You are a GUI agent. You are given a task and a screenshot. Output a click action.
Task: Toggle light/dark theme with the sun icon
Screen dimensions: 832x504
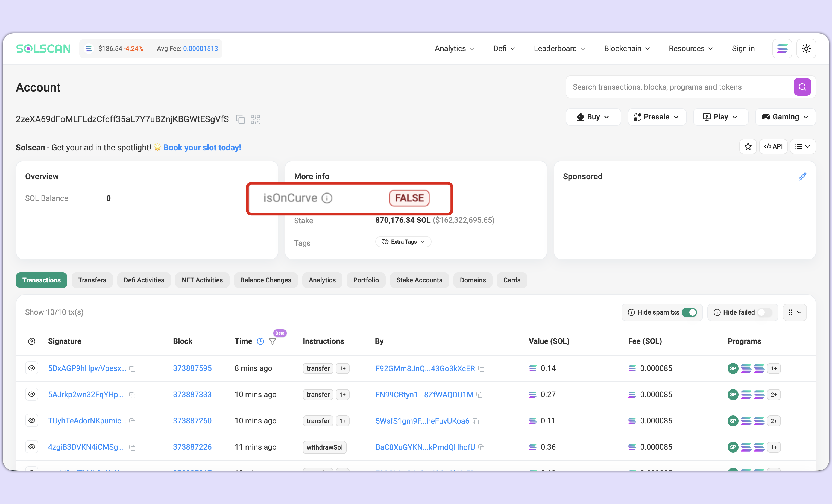pyautogui.click(x=806, y=49)
